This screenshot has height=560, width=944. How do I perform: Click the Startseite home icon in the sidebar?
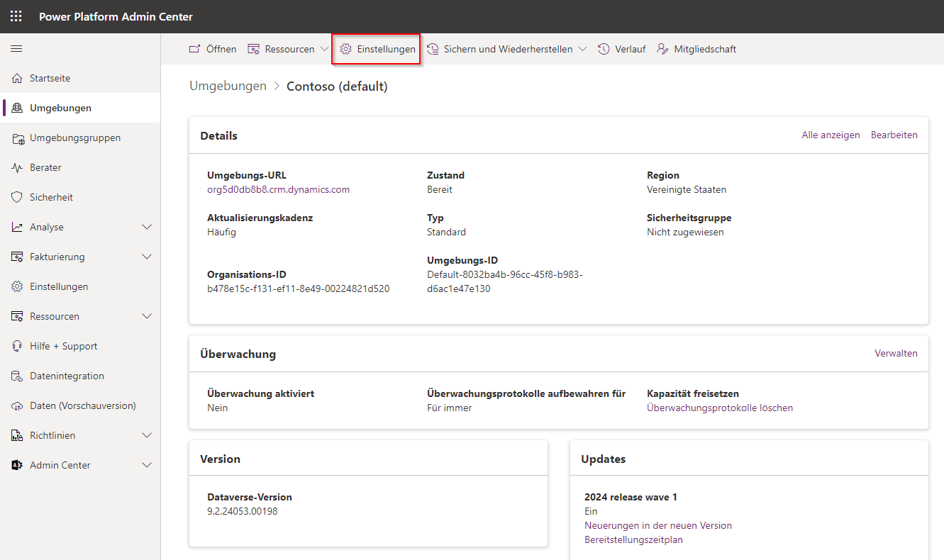(x=17, y=79)
